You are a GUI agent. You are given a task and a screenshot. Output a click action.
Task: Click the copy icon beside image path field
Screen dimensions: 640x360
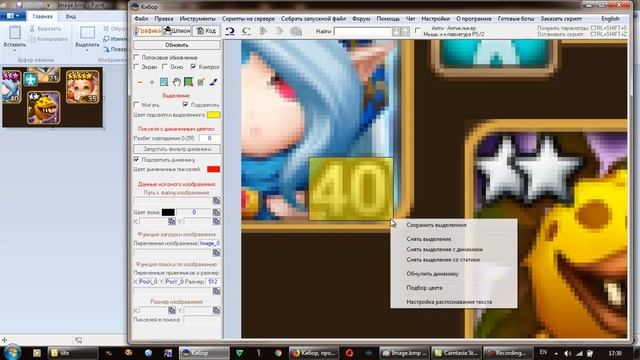coord(216,201)
